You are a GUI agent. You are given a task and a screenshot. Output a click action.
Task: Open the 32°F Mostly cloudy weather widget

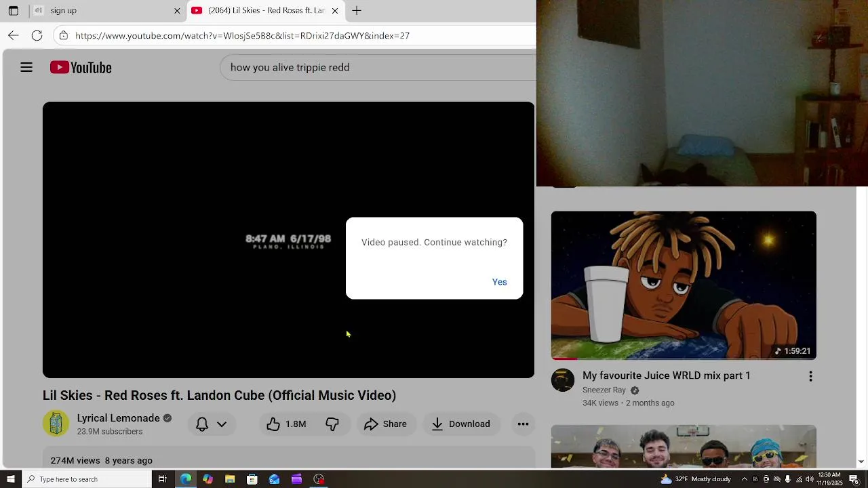tap(696, 479)
